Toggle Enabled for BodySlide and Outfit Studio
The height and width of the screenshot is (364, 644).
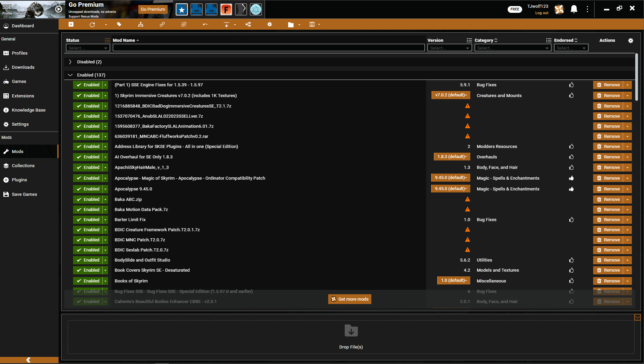(x=88, y=260)
